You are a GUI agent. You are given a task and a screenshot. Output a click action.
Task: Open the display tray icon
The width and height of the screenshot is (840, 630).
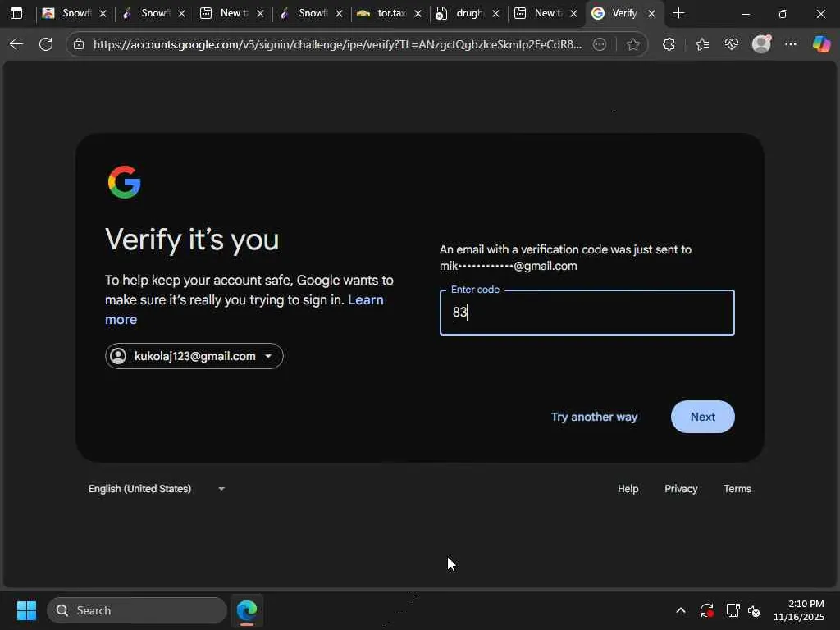(x=733, y=610)
